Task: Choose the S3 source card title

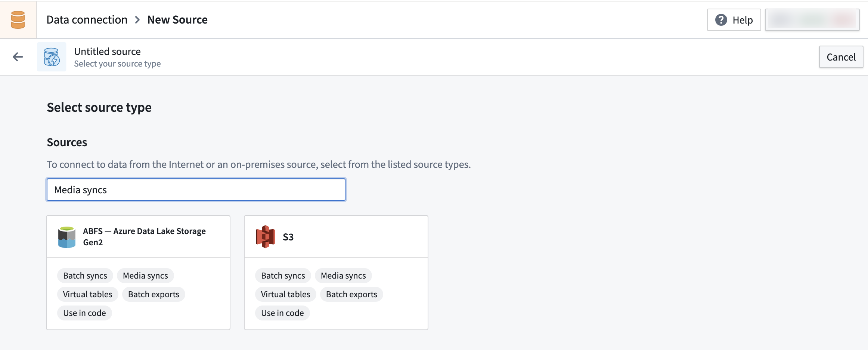Action: pyautogui.click(x=288, y=237)
